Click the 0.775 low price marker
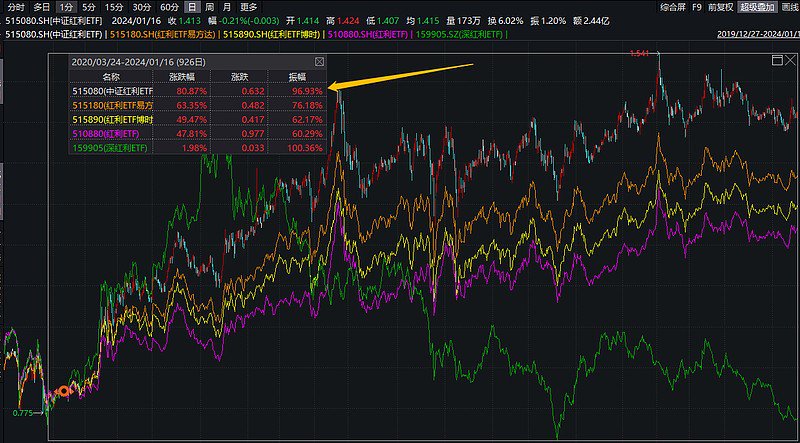 [x=22, y=412]
